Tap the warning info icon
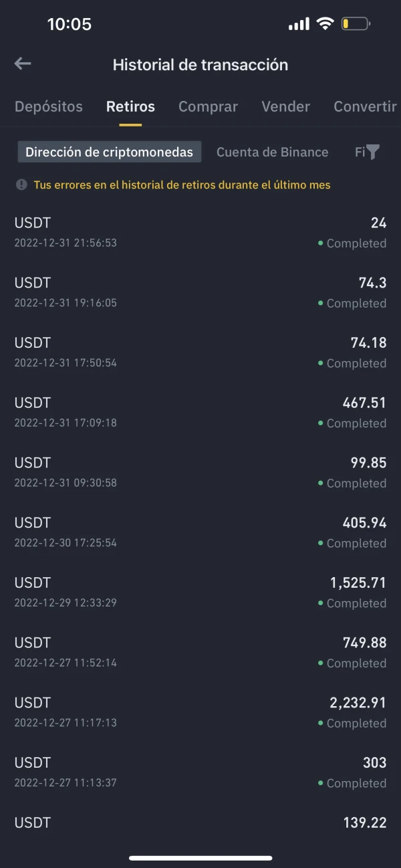Screen dimensions: 401x868 (x=21, y=185)
